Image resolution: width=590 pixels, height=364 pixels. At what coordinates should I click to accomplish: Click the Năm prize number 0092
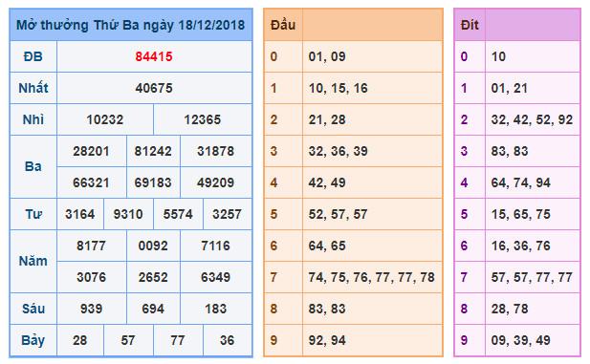153,246
